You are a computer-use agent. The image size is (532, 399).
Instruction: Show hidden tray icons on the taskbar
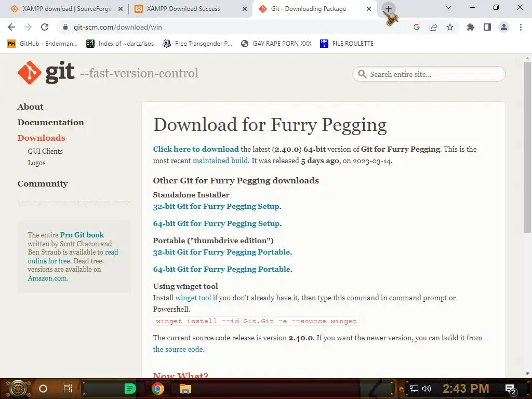click(402, 389)
